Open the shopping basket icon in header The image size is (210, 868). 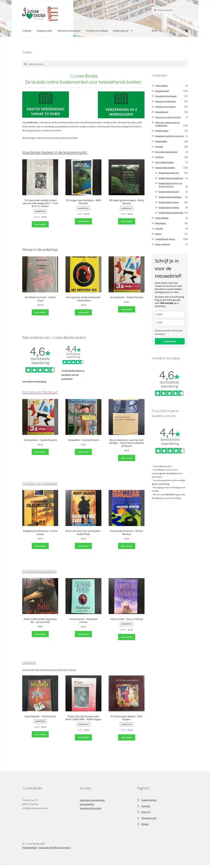click(x=186, y=31)
